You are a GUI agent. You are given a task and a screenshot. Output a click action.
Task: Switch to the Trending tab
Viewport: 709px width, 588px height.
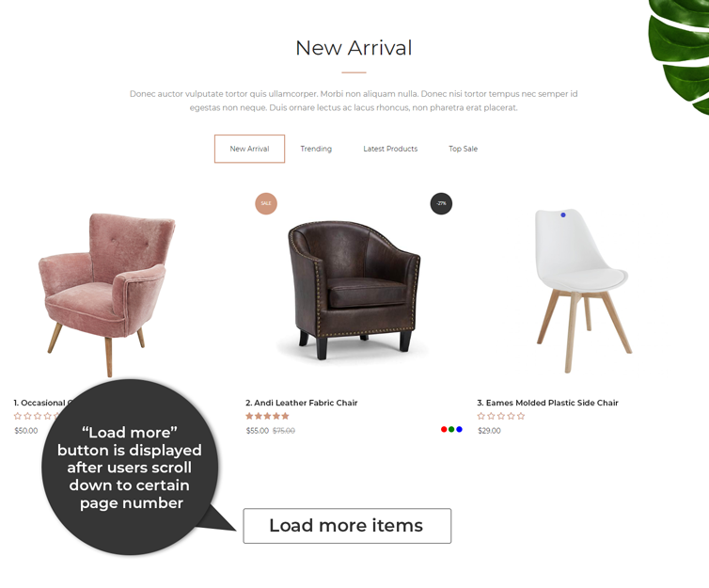316,149
